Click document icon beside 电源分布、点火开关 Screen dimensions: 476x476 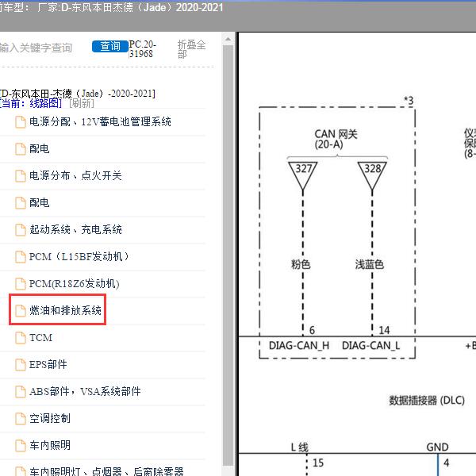21,176
